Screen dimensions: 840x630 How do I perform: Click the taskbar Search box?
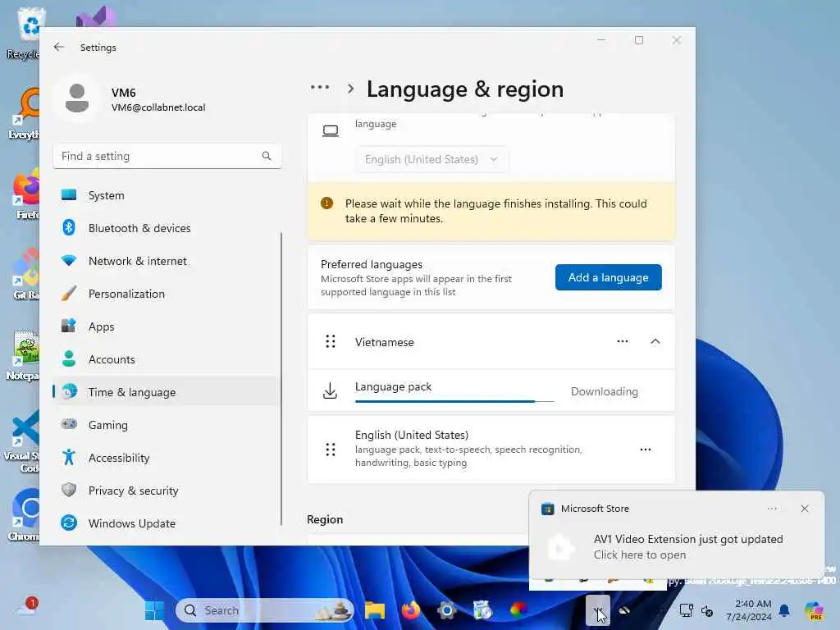[265, 610]
